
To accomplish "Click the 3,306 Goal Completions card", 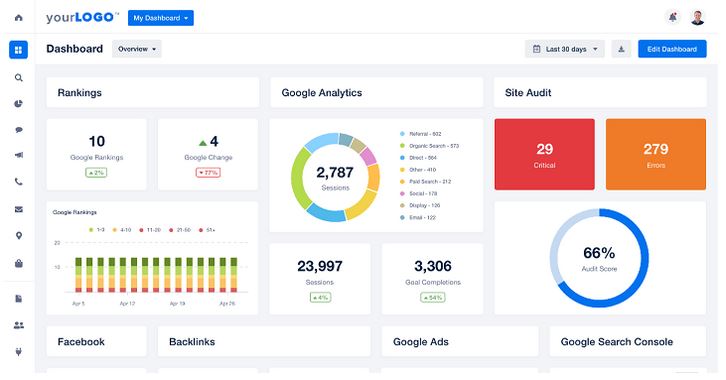I will click(432, 279).
